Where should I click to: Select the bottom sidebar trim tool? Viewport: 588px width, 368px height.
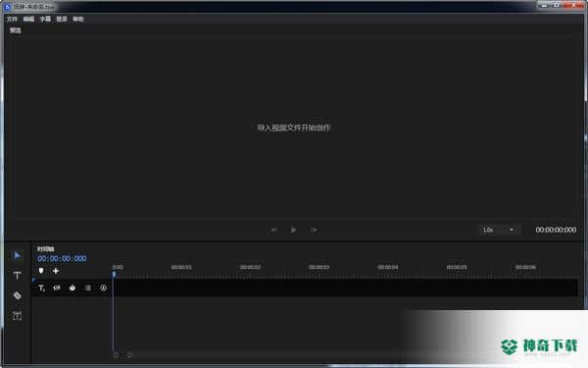tap(18, 315)
